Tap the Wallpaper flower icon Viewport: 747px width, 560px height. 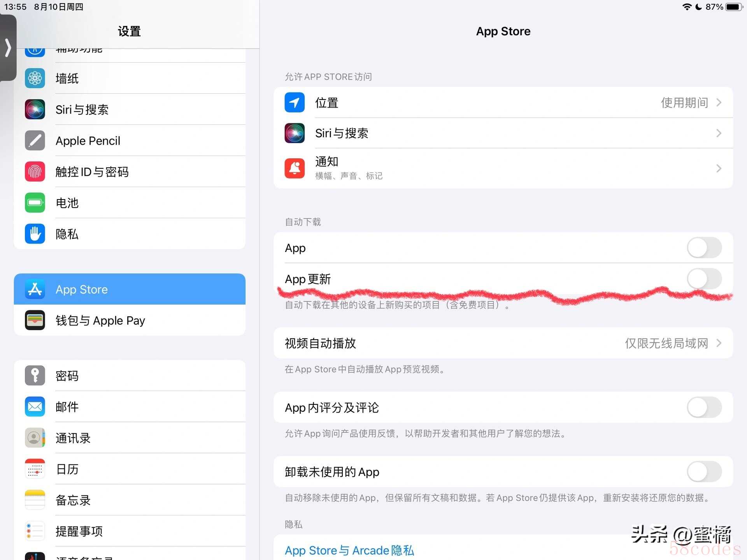coord(35,78)
